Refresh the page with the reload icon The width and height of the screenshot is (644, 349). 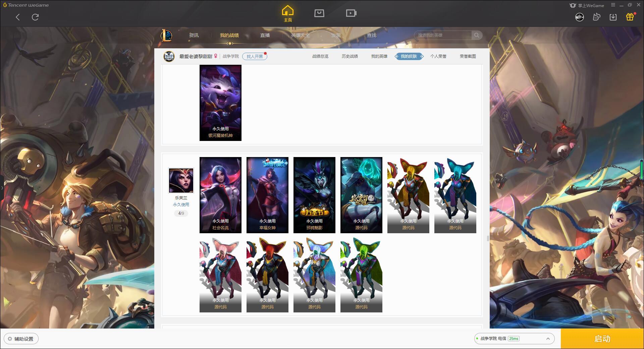(35, 17)
